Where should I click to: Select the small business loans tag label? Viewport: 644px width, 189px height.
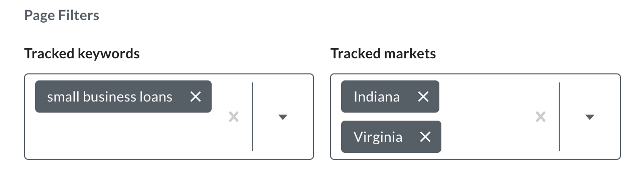tap(110, 97)
